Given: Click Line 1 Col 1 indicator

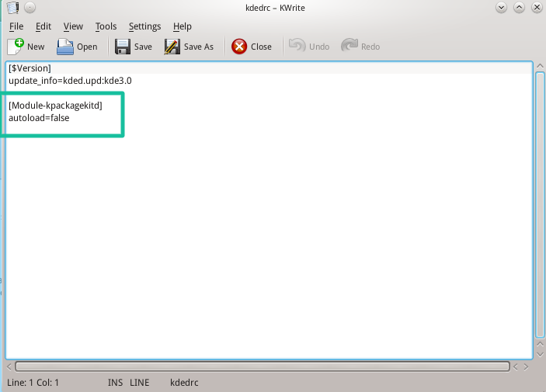Looking at the screenshot, I should pyautogui.click(x=33, y=383).
